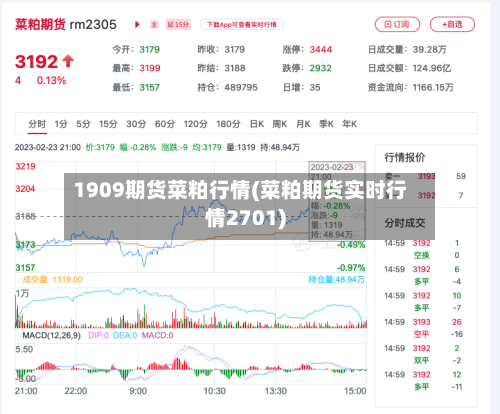The width and height of the screenshot is (500, 414).
Task: Open the 季K quarterly candlestick tab
Action: (x=326, y=124)
